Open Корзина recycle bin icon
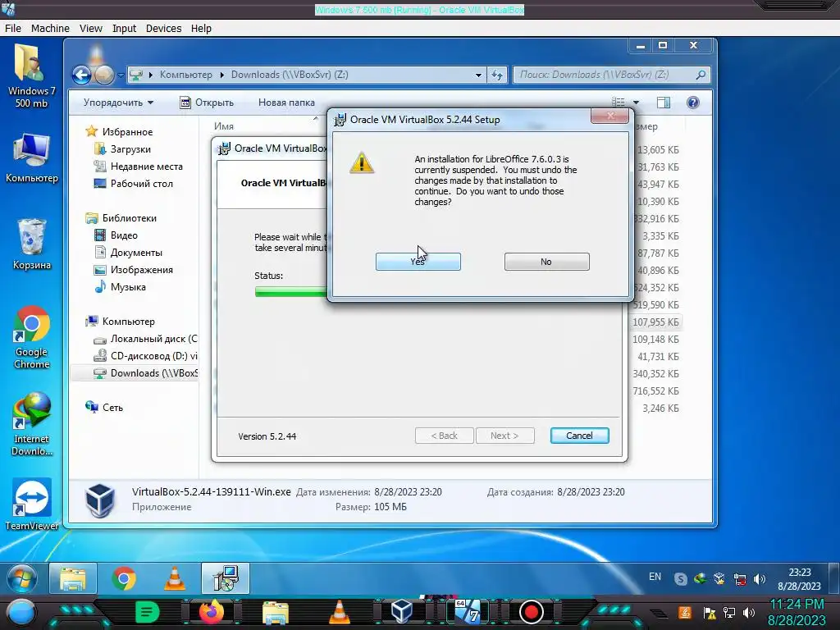Image resolution: width=840 pixels, height=630 pixels. tap(31, 244)
